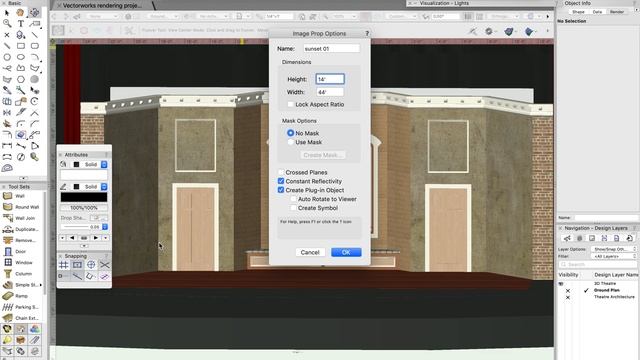Viewport: 640px width, 360px height.
Task: Select the Rectangle tool
Action: [x=20, y=46]
